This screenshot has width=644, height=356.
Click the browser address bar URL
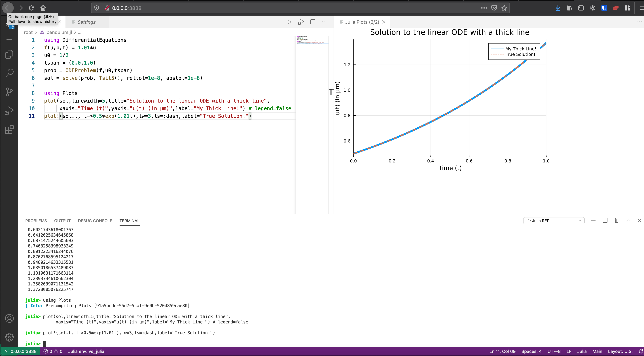pos(127,8)
